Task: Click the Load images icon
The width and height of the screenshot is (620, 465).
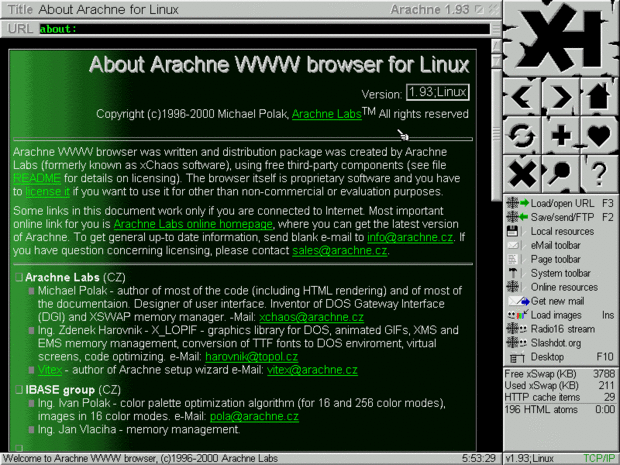Action: (518, 315)
